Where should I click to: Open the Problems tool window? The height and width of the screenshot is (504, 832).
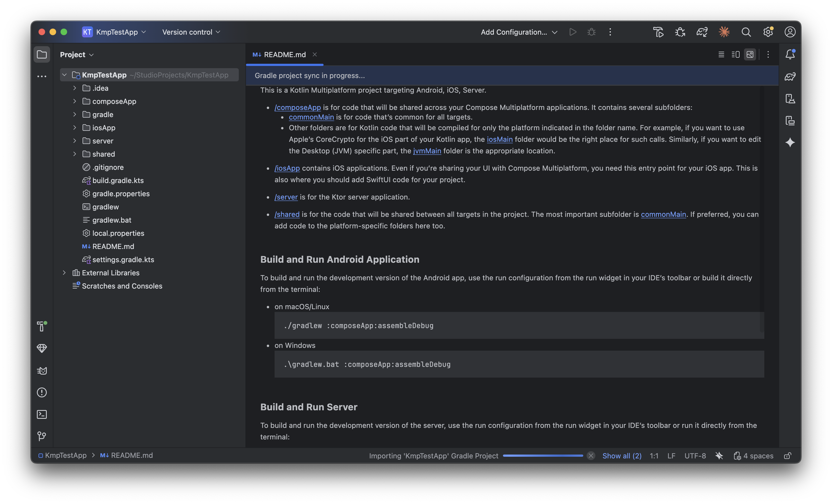click(42, 392)
